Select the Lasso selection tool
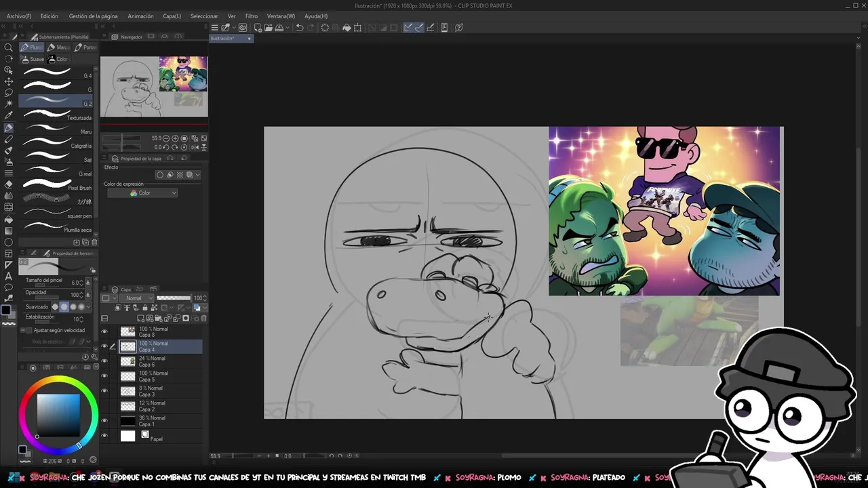 9,93
